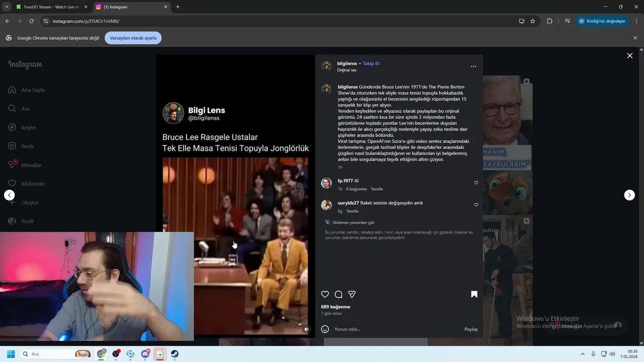Reply to uuryldz27 with Yanıtla
Image resolution: width=644 pixels, height=362 pixels.
[x=352, y=211]
